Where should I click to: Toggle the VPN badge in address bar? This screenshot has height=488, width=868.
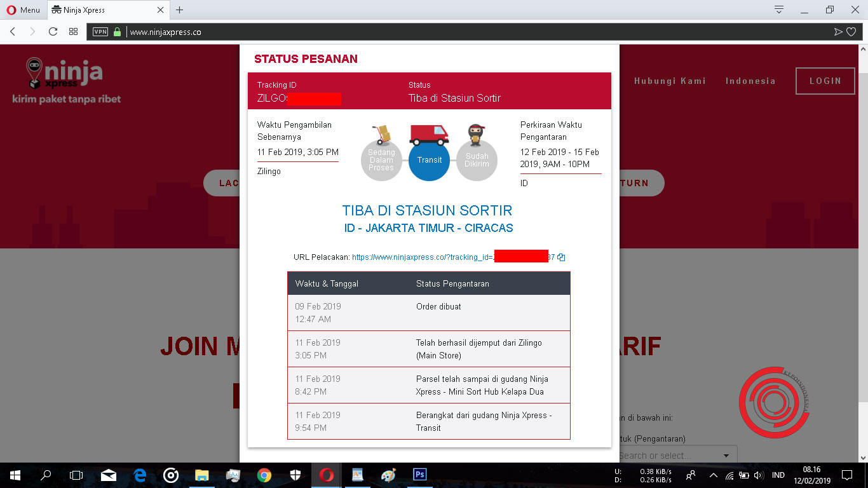(100, 32)
